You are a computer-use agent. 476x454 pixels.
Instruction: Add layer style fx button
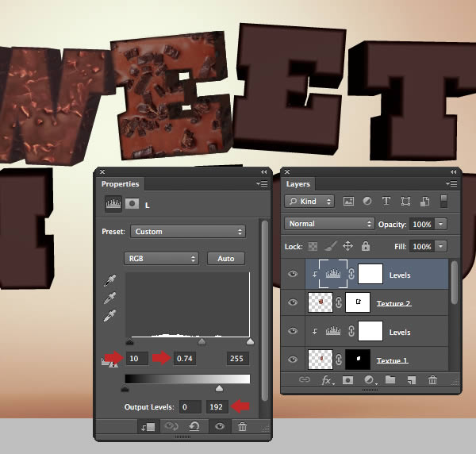coord(327,380)
